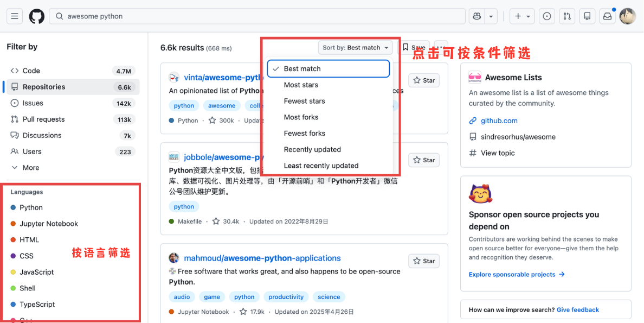This screenshot has width=644, height=323.
Task: Star the jobbole repository
Action: point(424,160)
